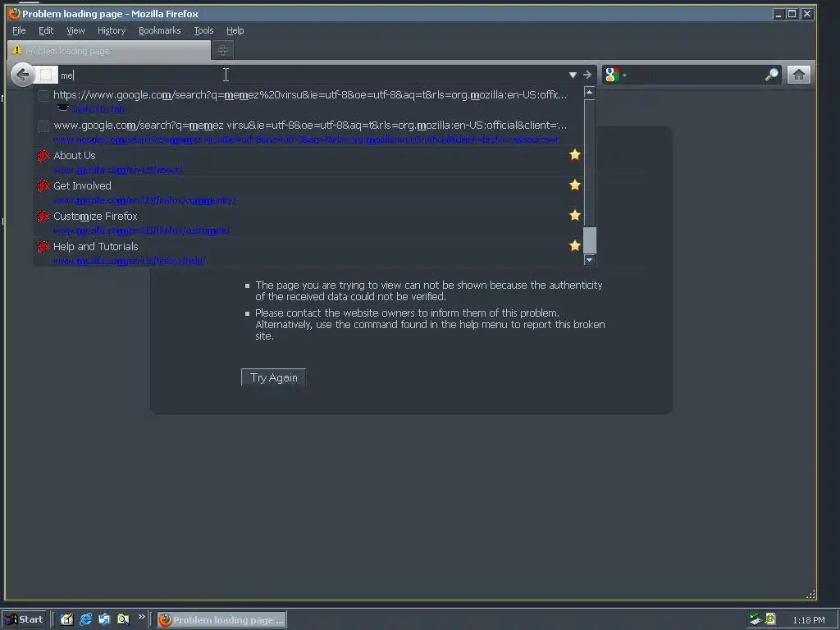Viewport: 840px width, 630px height.
Task: Click the back navigation arrow button
Action: coord(22,75)
